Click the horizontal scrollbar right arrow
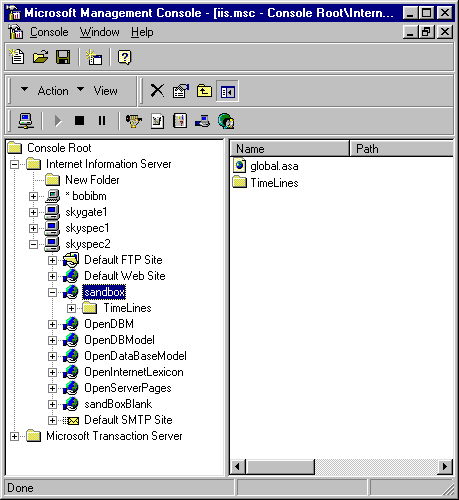This screenshot has width=459, height=500. pyautogui.click(x=445, y=466)
